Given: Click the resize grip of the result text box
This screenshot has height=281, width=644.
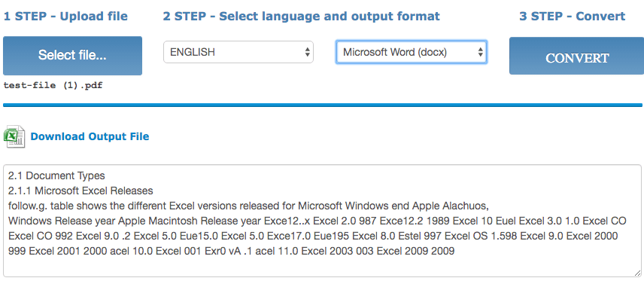Looking at the screenshot, I should pos(637,273).
